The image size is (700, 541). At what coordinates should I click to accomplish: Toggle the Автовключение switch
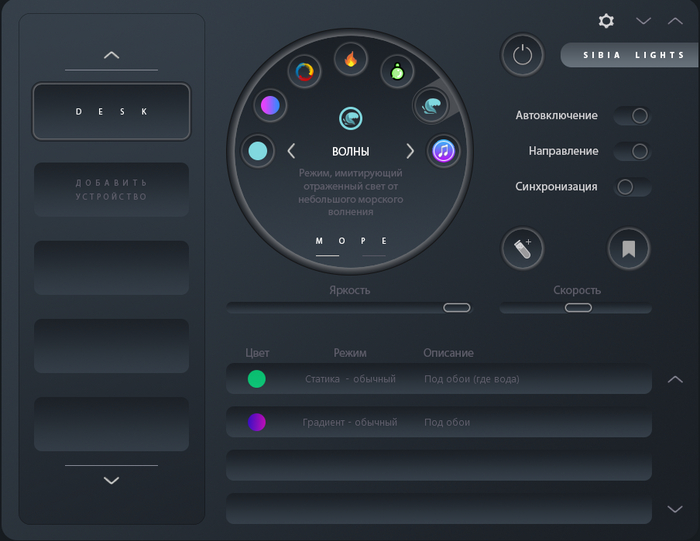click(x=632, y=116)
